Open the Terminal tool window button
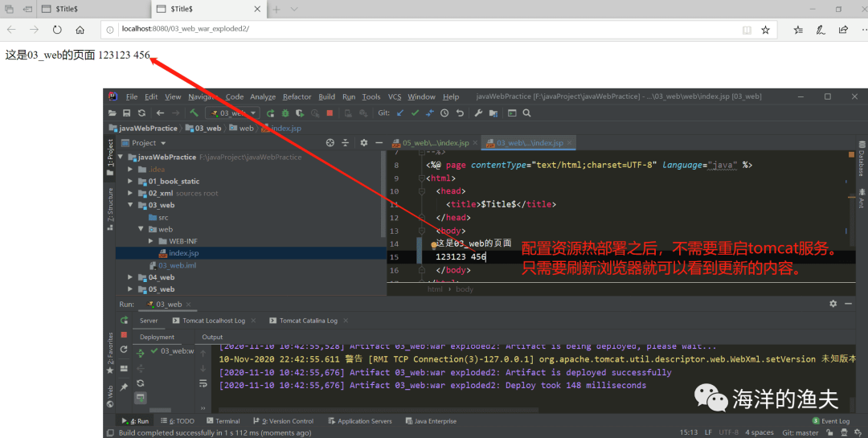This screenshot has height=438, width=868. tap(223, 421)
